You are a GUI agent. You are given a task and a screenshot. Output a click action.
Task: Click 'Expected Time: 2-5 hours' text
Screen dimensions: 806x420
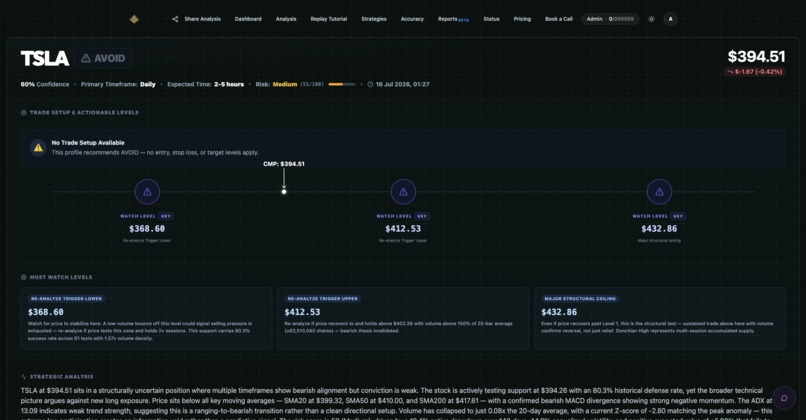[206, 84]
